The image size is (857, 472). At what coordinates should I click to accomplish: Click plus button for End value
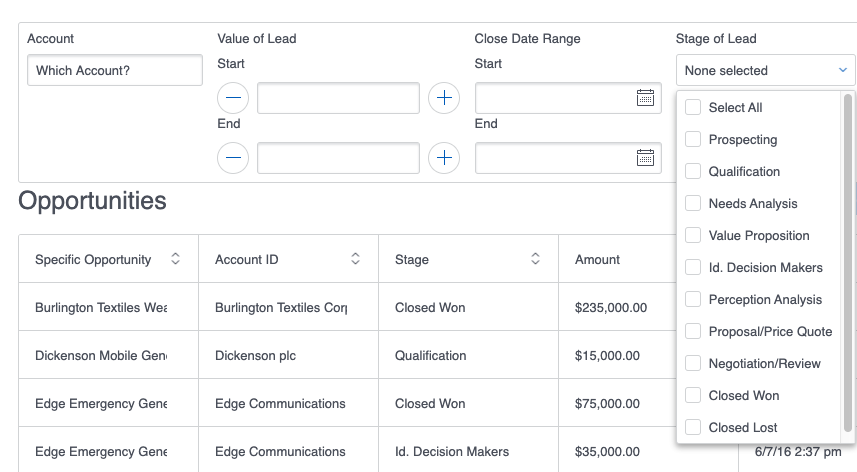pos(444,158)
